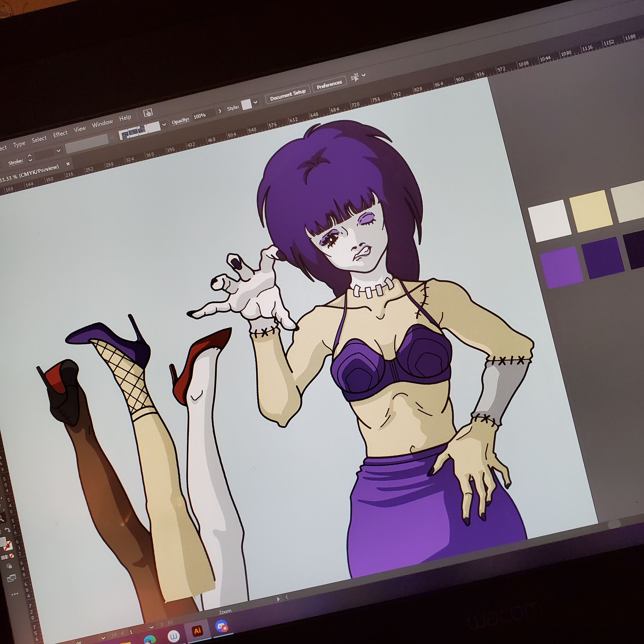Click the Stroke label link
The image size is (644, 644).
click(16, 162)
